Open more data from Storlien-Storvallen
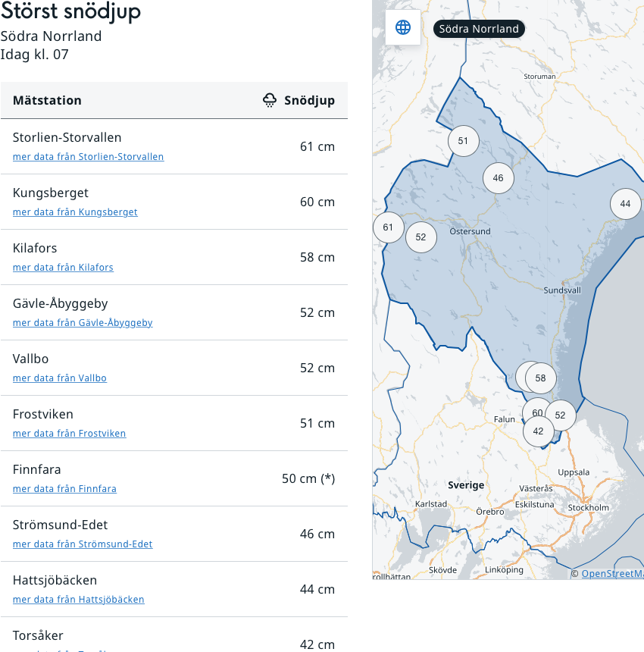This screenshot has width=644, height=652. (88, 157)
